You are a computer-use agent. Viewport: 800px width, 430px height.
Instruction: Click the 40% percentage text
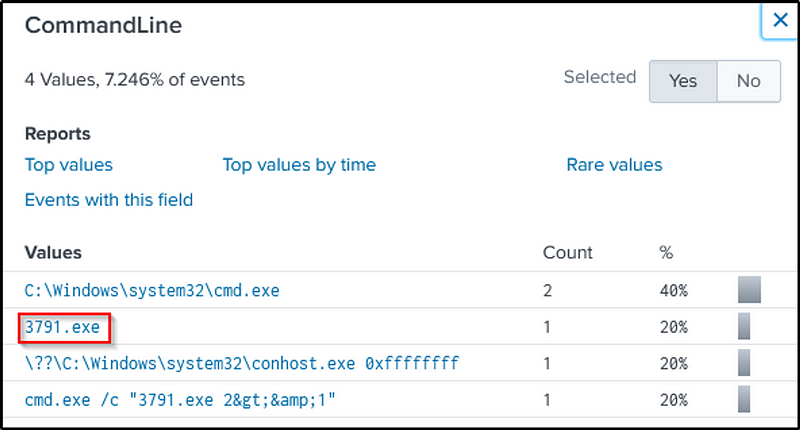click(x=673, y=291)
